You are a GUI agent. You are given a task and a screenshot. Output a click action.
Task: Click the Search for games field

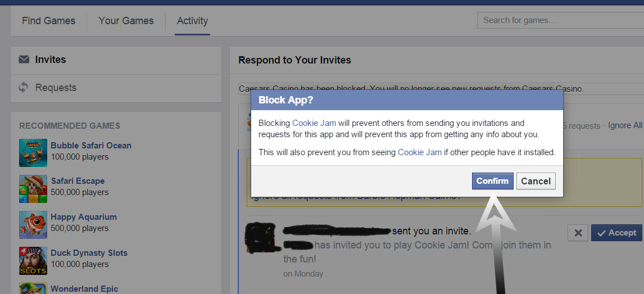[x=559, y=20]
